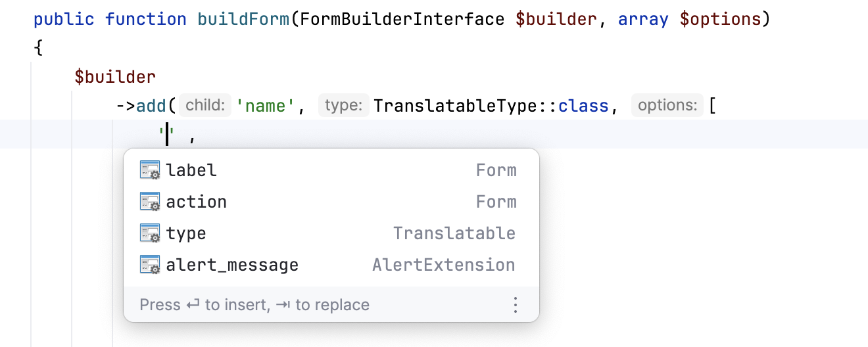Open the completion popup three-dot options menu

tap(516, 305)
